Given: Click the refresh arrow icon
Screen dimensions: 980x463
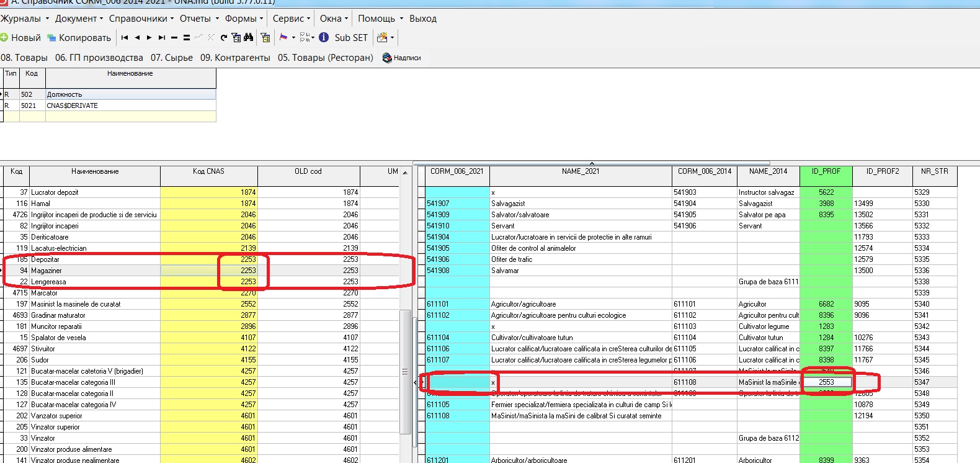Looking at the screenshot, I should tap(224, 37).
